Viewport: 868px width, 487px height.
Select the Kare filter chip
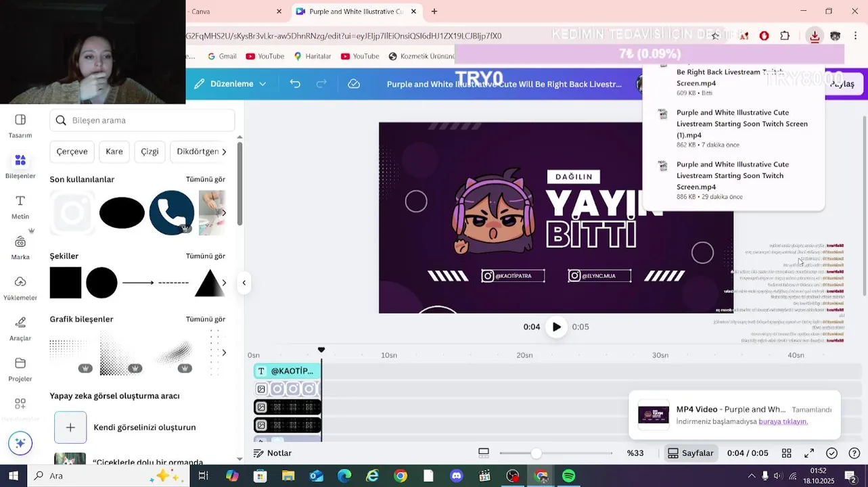tap(114, 152)
